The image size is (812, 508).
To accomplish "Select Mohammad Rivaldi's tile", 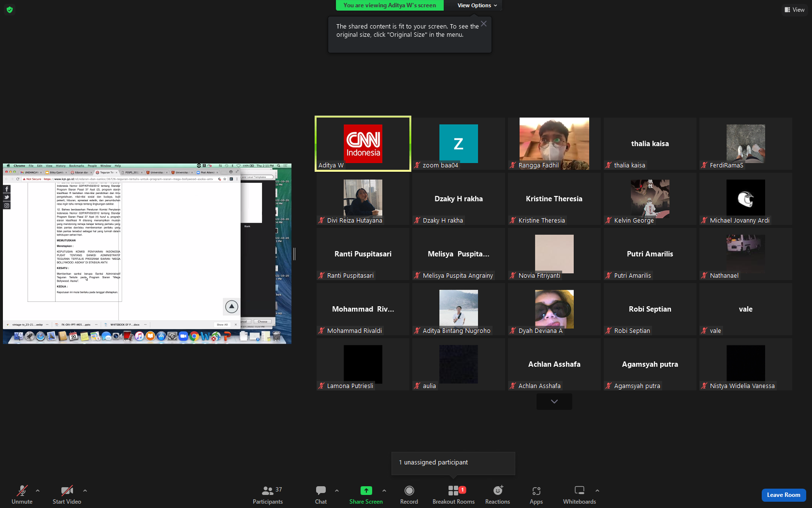I will [x=363, y=309].
